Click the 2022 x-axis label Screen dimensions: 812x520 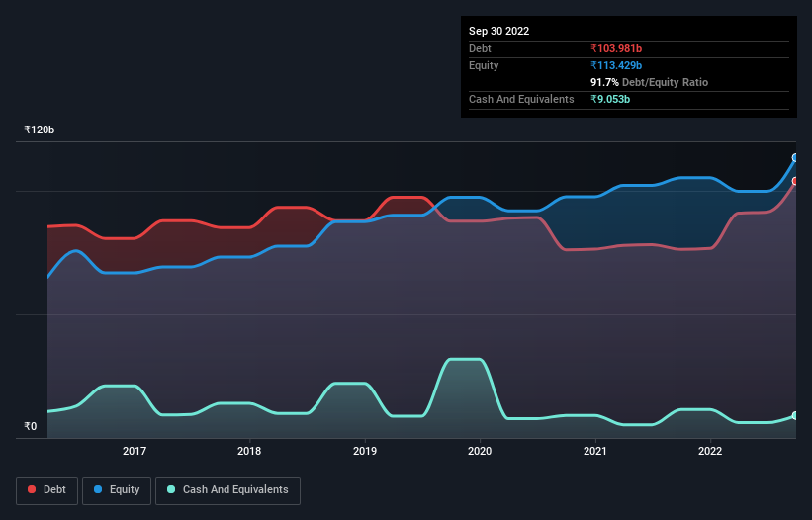click(x=710, y=451)
